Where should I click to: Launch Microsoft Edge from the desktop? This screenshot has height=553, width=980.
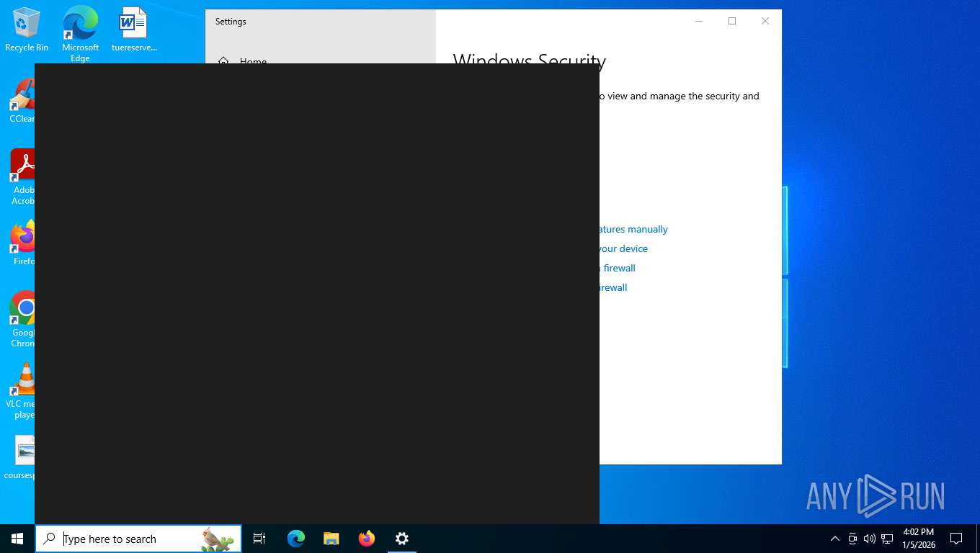coord(80,34)
